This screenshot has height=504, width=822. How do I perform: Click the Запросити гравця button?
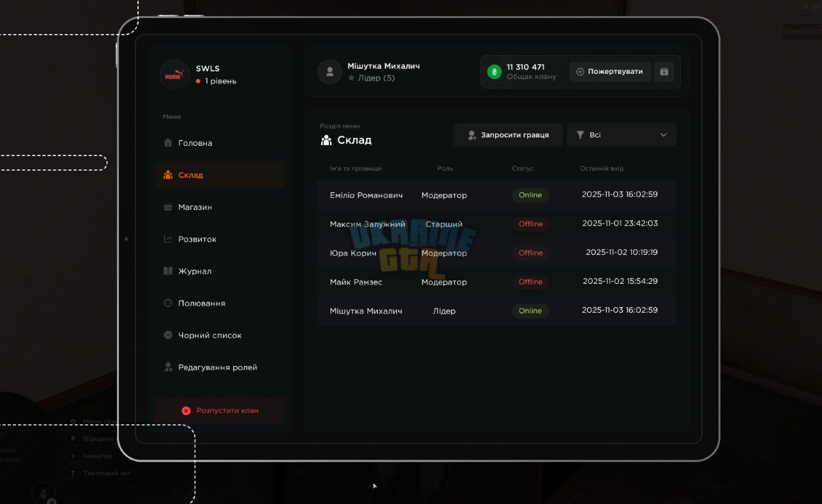pos(508,135)
